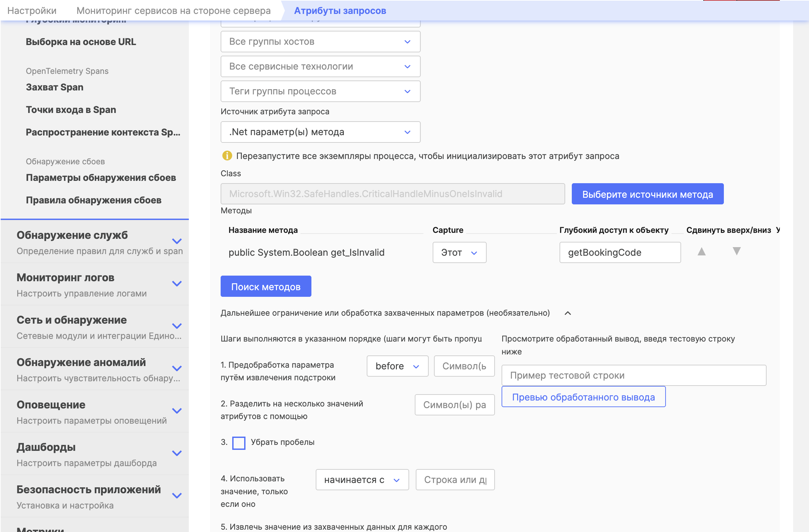This screenshot has width=809, height=532.
Task: Expand Обнаружение служб sidebar section
Action: [177, 241]
